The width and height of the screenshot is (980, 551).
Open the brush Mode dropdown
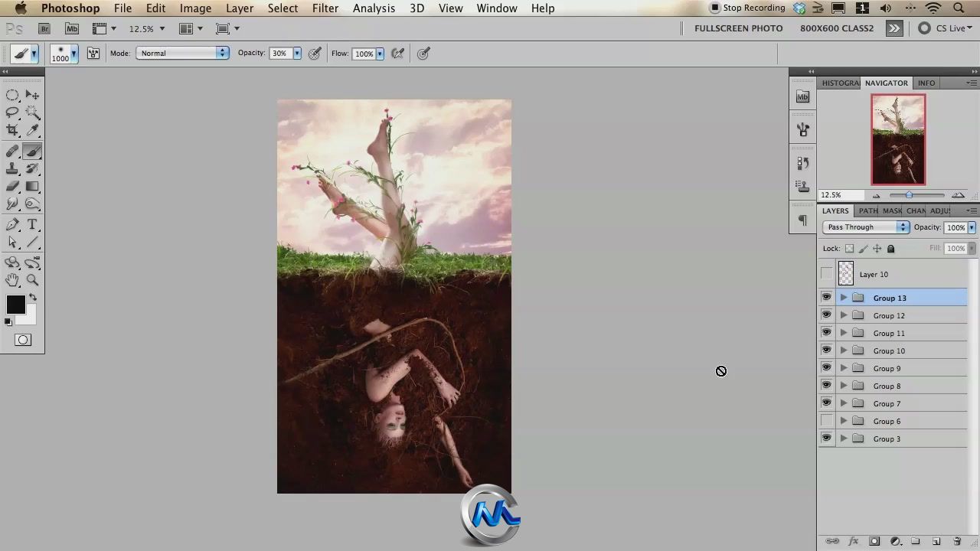183,54
